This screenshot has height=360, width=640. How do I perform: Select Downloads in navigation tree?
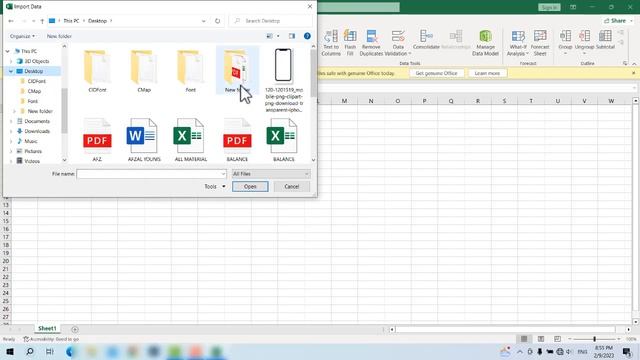[x=37, y=131]
